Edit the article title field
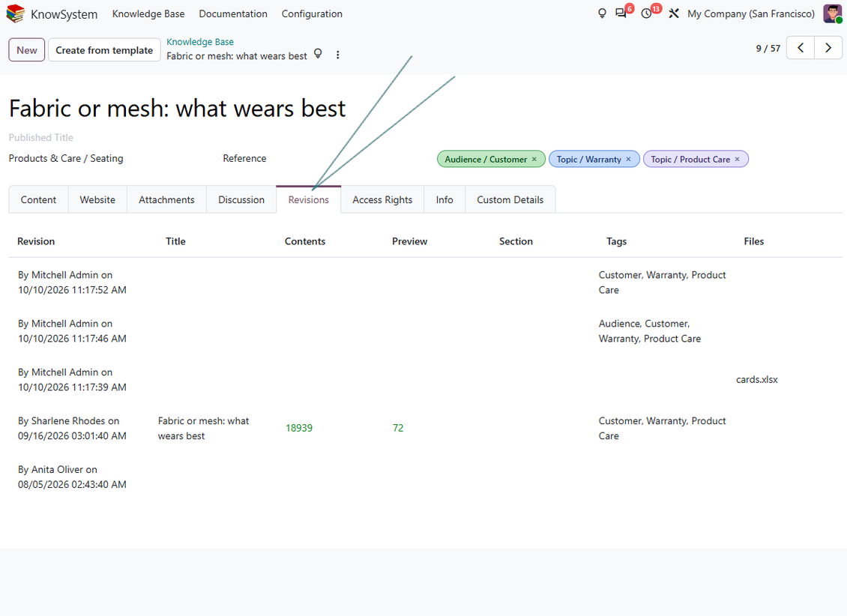847x616 pixels. 177,109
